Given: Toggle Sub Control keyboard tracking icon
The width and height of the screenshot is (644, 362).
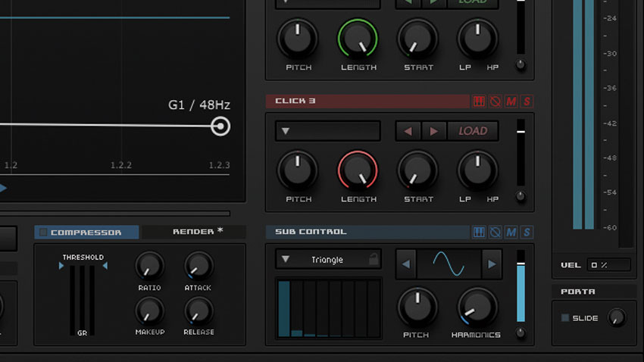Looking at the screenshot, I should tap(479, 232).
